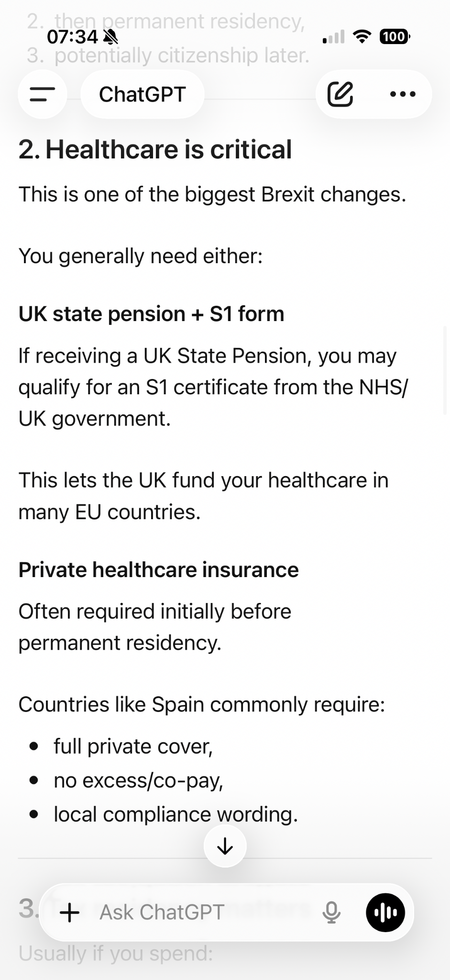Click the scrollbar indicator on right edge
The height and width of the screenshot is (980, 450).
tap(446, 371)
